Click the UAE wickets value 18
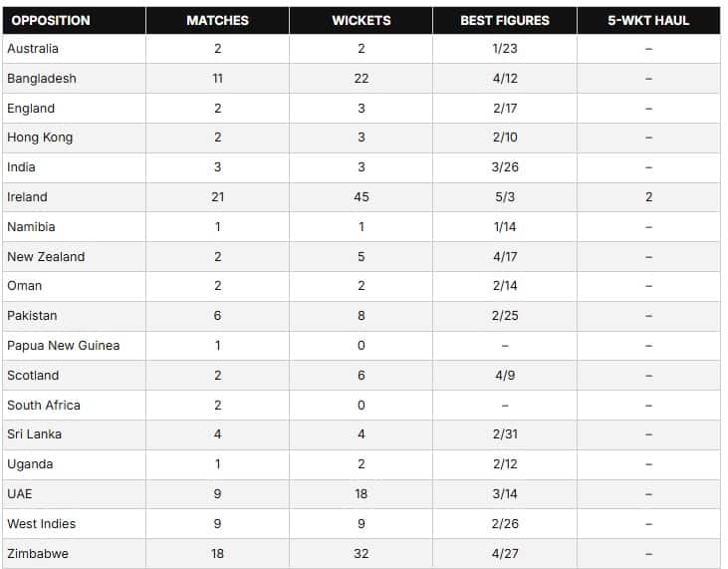728x569 pixels. pyautogui.click(x=361, y=494)
